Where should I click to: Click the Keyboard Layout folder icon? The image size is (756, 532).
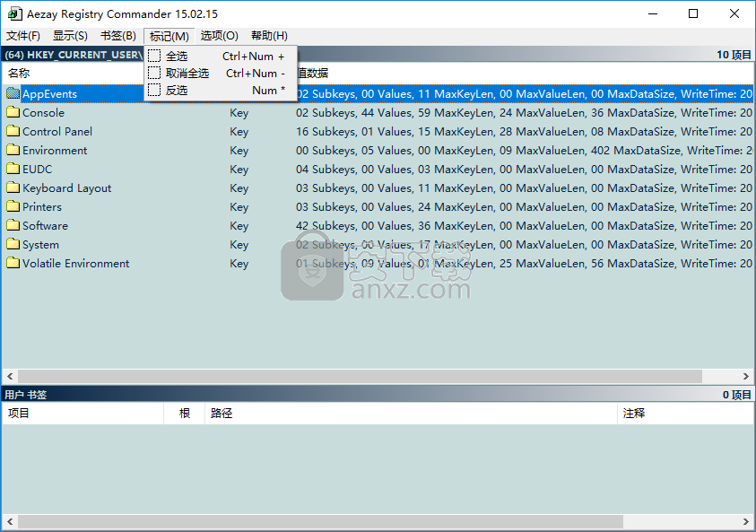tap(13, 188)
